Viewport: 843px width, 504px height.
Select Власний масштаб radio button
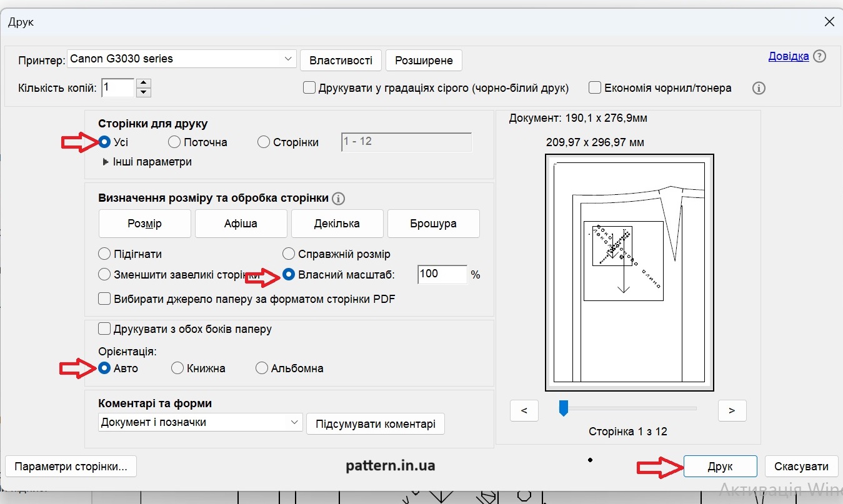(289, 274)
